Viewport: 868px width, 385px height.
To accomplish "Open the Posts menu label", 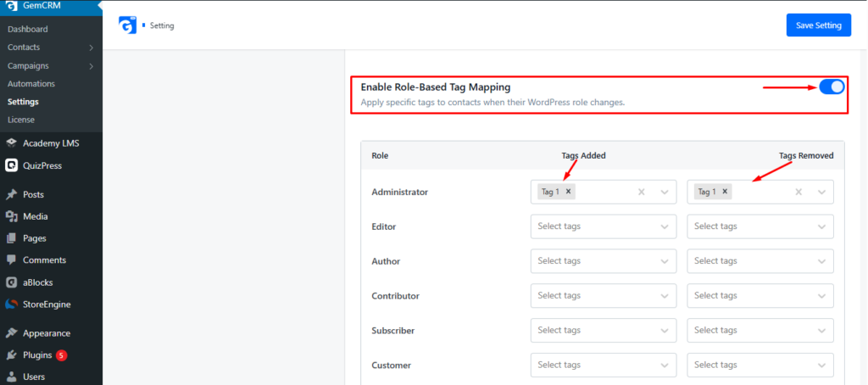I will (x=33, y=194).
